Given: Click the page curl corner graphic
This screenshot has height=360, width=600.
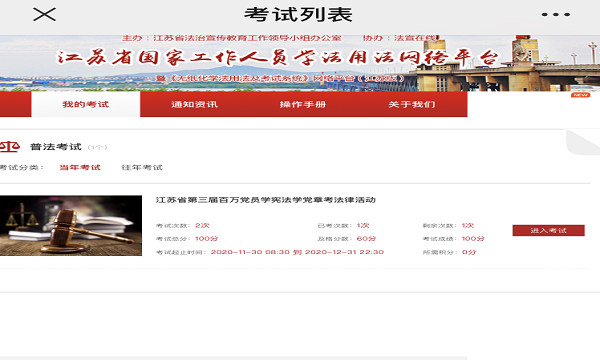Looking at the screenshot, I should point(583,142).
